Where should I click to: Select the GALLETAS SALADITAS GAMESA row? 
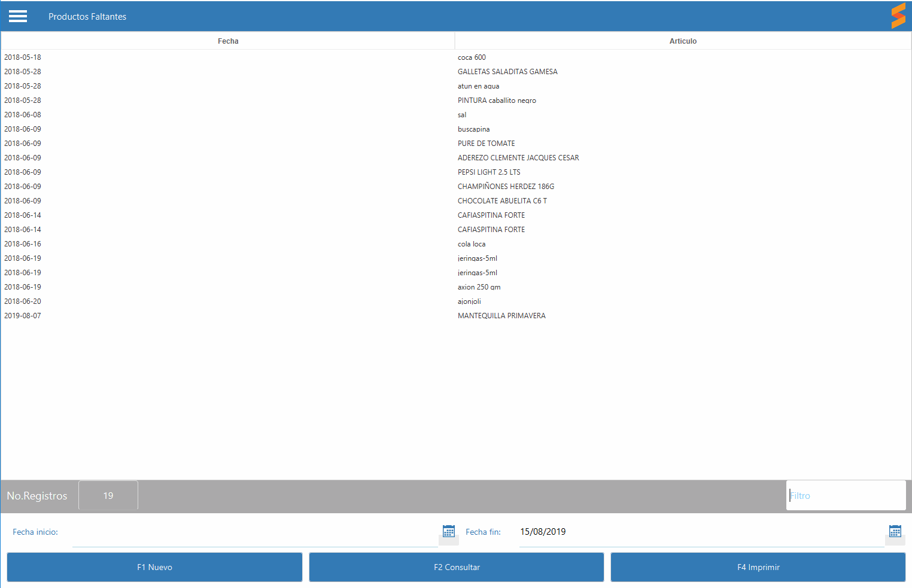pos(507,72)
